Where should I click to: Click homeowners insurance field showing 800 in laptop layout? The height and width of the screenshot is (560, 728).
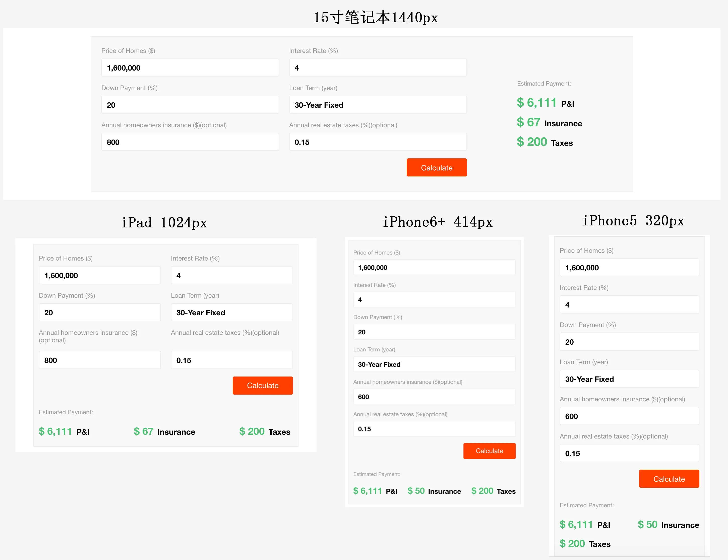coord(190,142)
